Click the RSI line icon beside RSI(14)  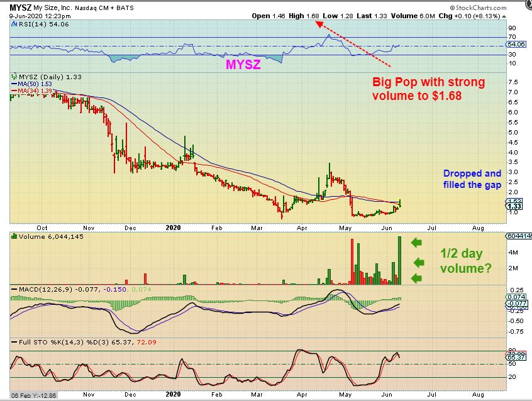[14, 24]
